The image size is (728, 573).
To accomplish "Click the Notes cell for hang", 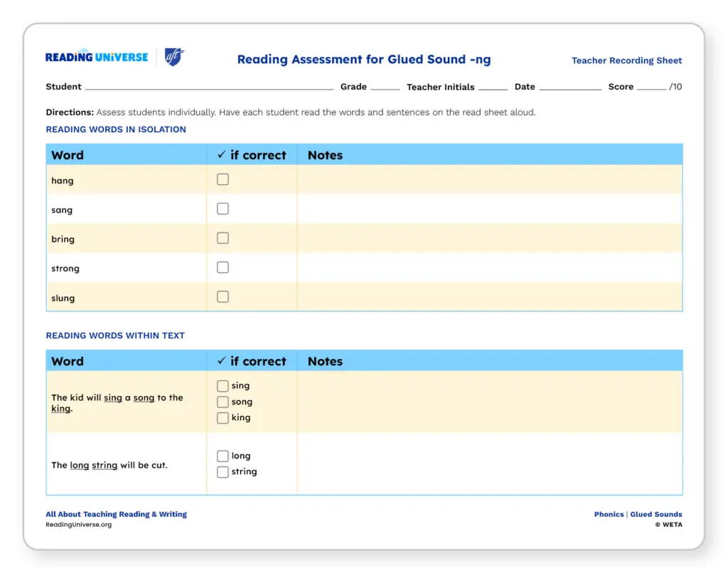I will [489, 180].
